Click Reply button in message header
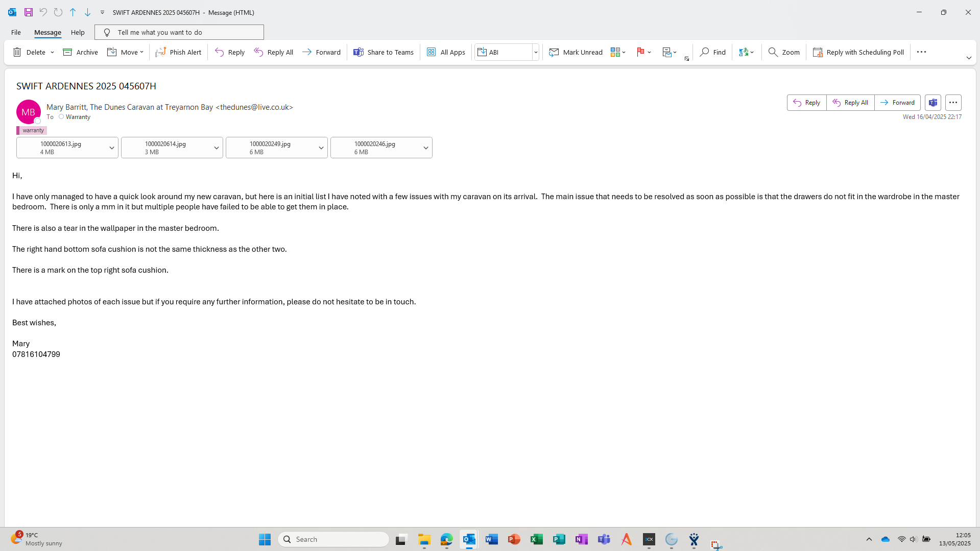The width and height of the screenshot is (980, 551). point(807,103)
